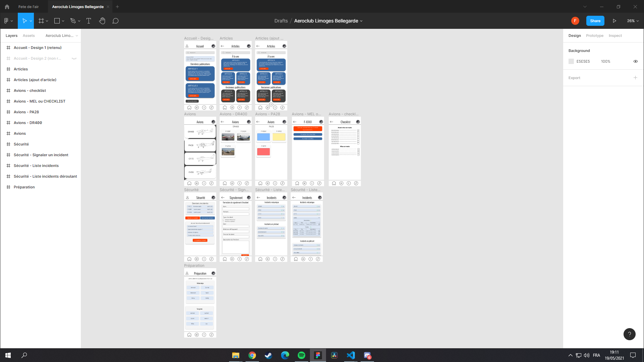
Task: Open the file title dropdown chevron
Action: [361, 21]
